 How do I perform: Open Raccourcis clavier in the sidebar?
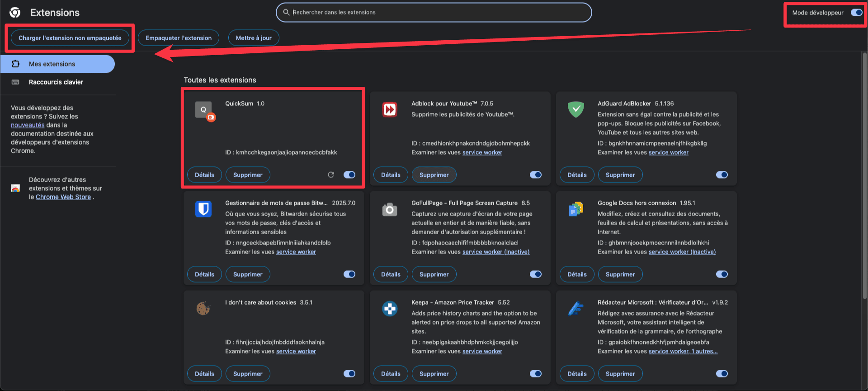(x=57, y=82)
